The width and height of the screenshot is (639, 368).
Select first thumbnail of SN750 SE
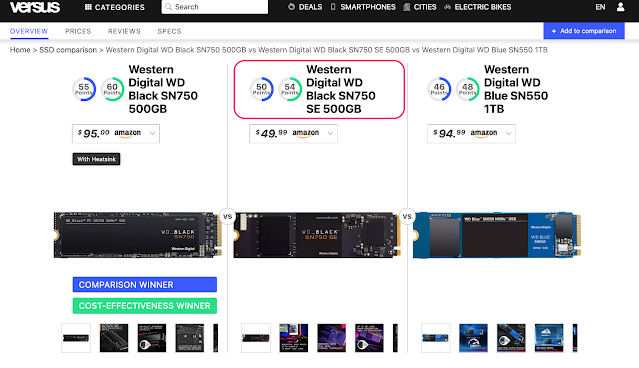pyautogui.click(x=256, y=338)
